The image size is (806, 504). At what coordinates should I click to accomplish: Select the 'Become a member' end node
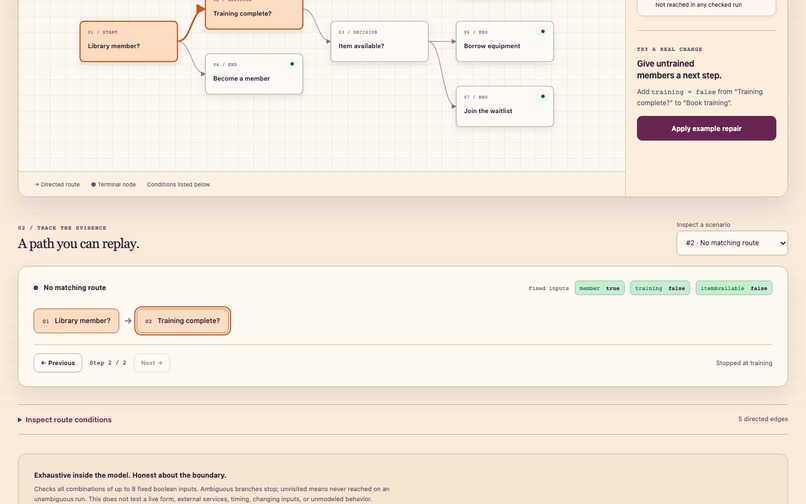tap(254, 74)
